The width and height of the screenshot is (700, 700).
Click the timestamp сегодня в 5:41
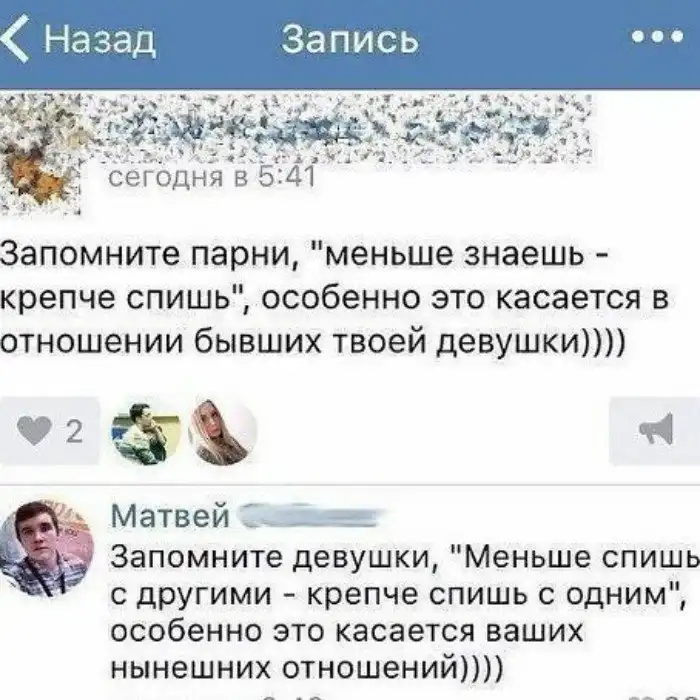pos(212,177)
